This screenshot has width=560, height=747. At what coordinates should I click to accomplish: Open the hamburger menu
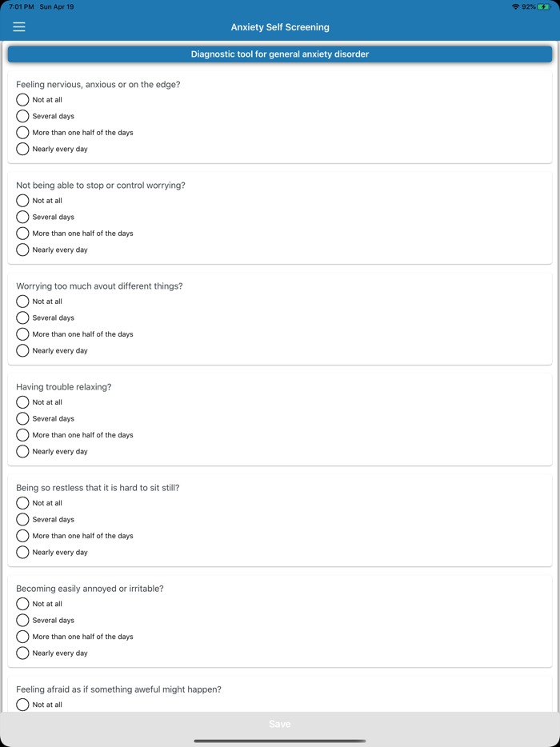(x=19, y=27)
